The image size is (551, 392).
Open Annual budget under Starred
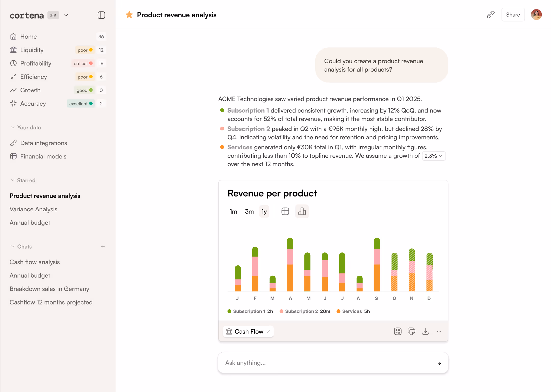pyautogui.click(x=30, y=223)
